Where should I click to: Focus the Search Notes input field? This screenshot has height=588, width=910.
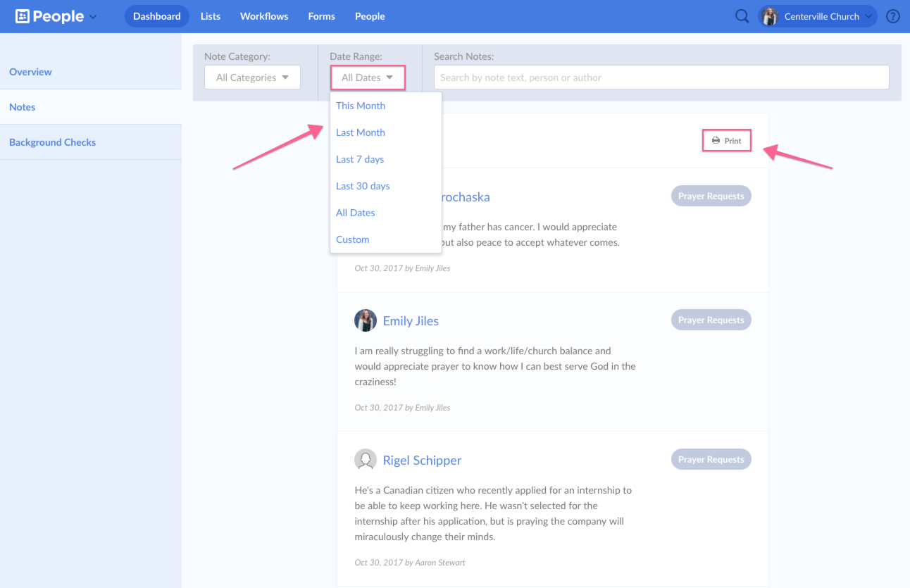coord(661,77)
